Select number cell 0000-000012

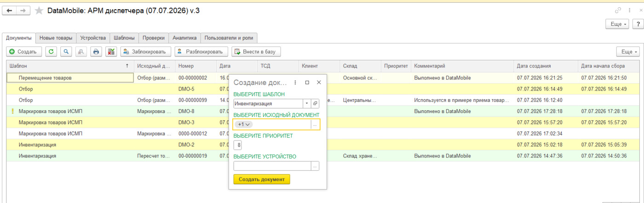click(x=195, y=134)
